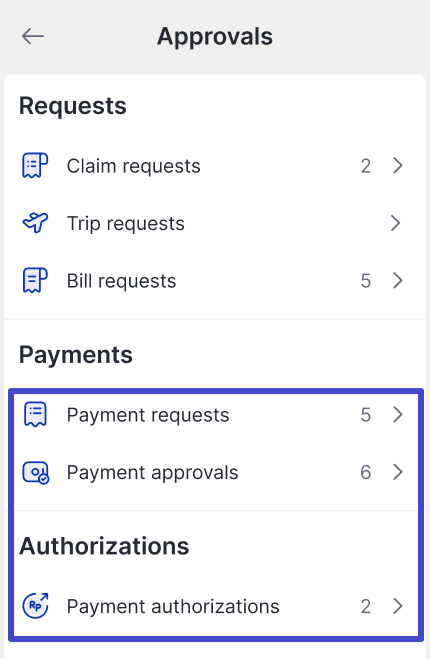The height and width of the screenshot is (659, 430).
Task: Tap the Claim requests receipt icon
Action: point(35,166)
